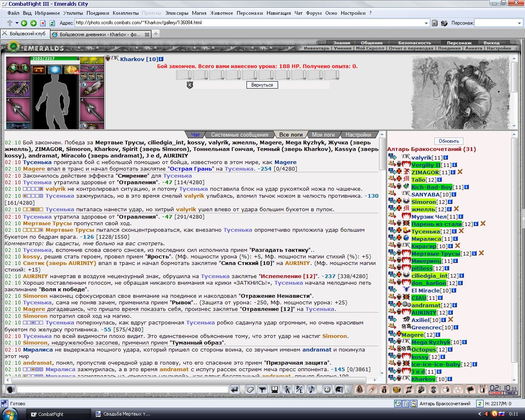Open Windows Start button

pos(9,414)
